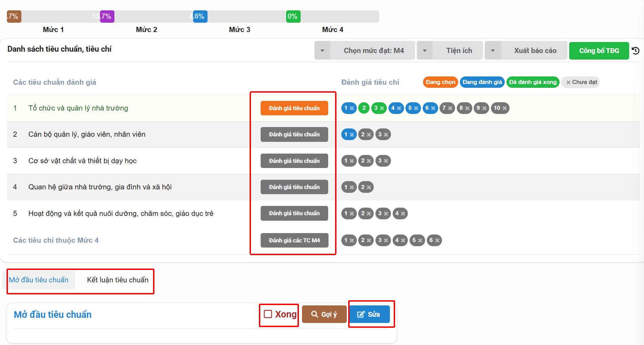Viewport: 644px width, 345px height.
Task: Expand the Xuất báo cáo dropdown
Action: 526,51
